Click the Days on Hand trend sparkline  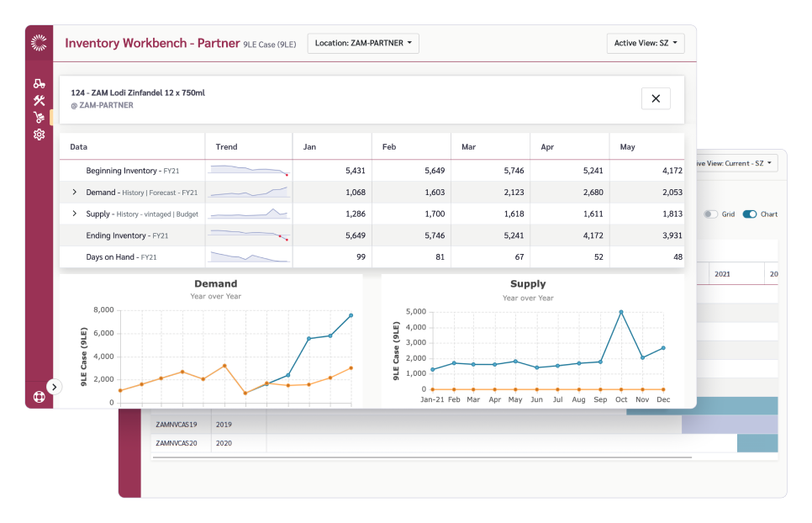click(249, 257)
